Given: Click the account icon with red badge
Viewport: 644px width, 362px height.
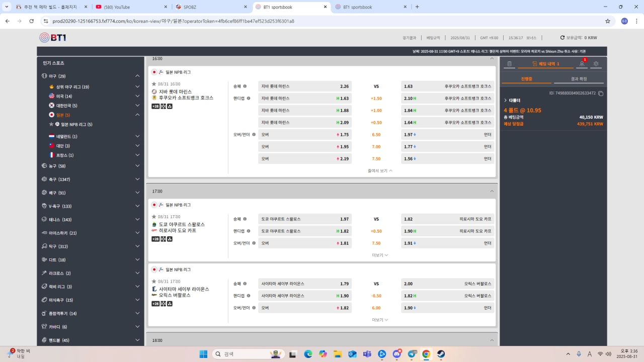Looking at the screenshot, I should [582, 64].
